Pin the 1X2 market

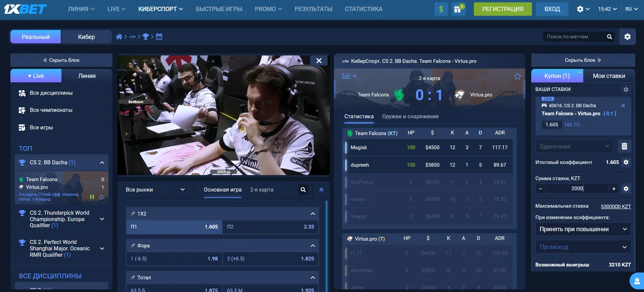(133, 213)
